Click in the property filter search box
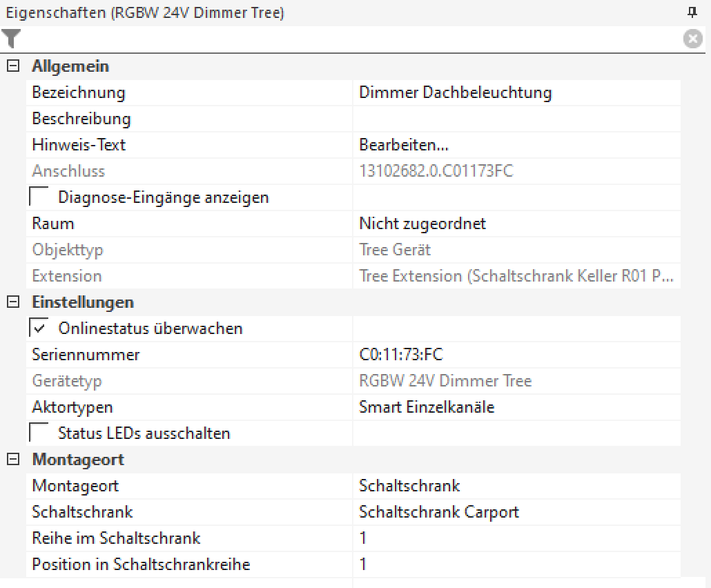The image size is (711, 588). tap(345, 39)
